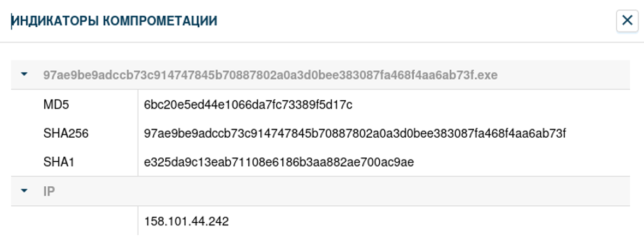
Task: Click the SHA256 hash value in the table
Action: 355,133
